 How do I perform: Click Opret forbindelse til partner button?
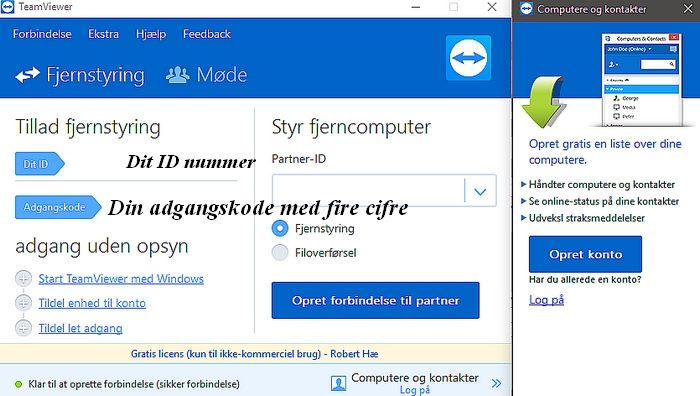[x=375, y=300]
